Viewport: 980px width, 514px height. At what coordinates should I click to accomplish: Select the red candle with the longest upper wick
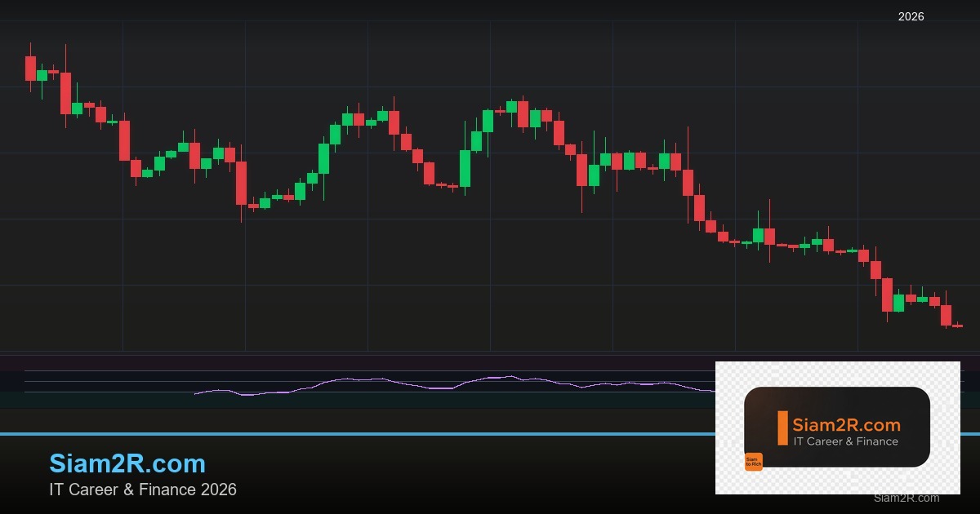point(688,182)
